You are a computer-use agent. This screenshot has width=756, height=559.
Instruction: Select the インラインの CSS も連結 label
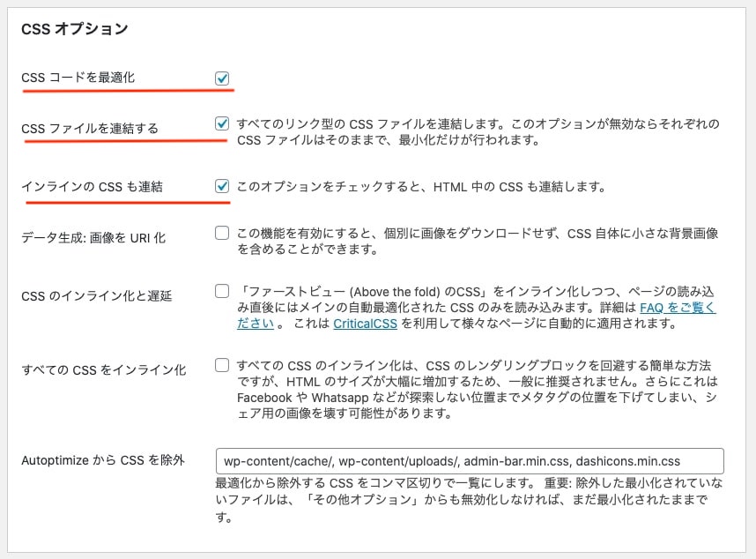click(92, 187)
